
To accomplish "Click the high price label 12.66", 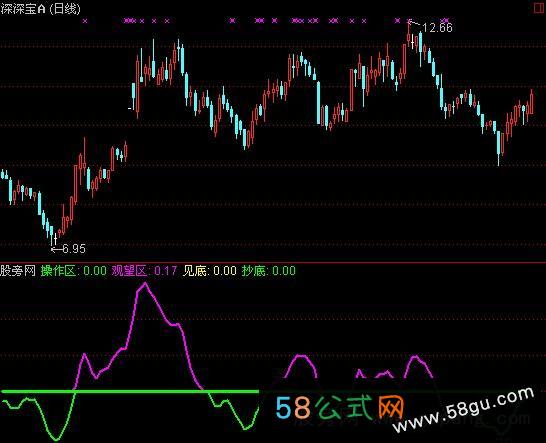I will [437, 28].
